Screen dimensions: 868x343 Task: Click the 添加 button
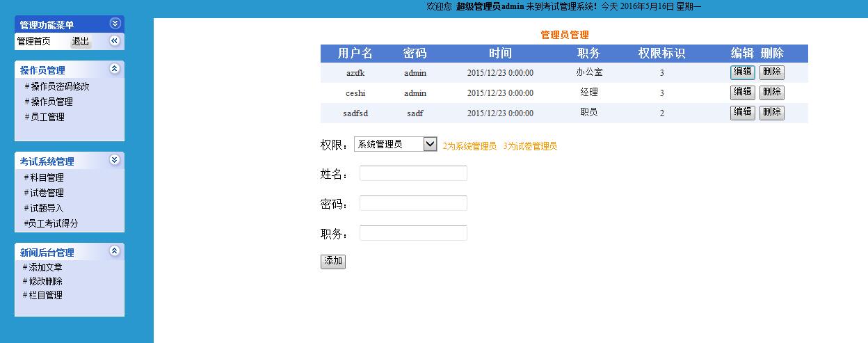click(333, 262)
